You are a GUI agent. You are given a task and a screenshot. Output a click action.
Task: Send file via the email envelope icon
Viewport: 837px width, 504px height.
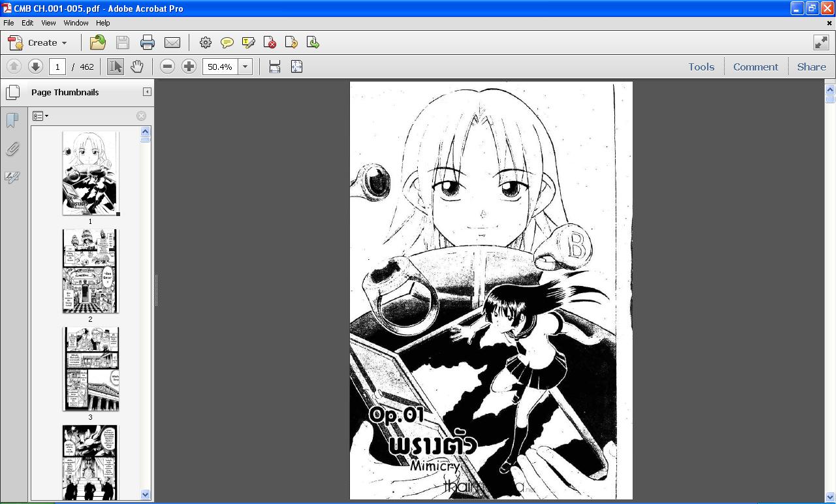(172, 42)
